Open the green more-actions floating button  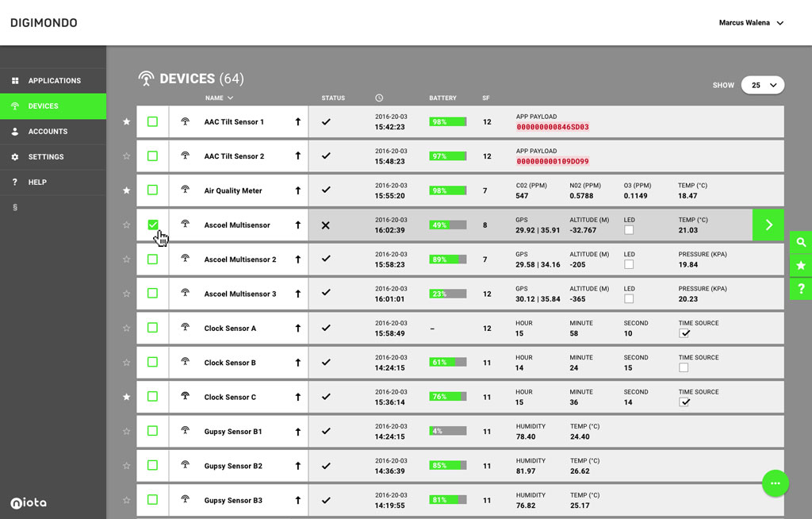tap(776, 483)
